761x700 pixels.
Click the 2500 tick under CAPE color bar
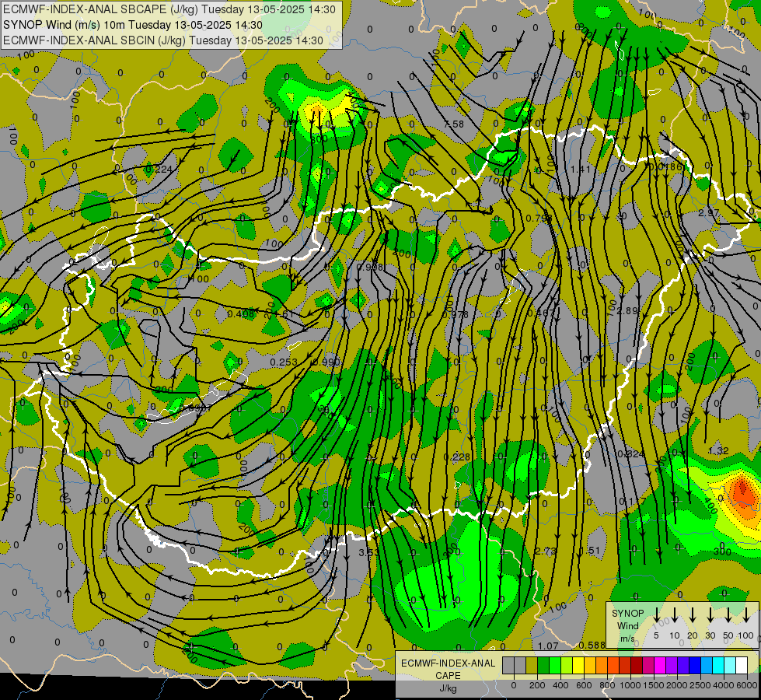[x=700, y=685]
